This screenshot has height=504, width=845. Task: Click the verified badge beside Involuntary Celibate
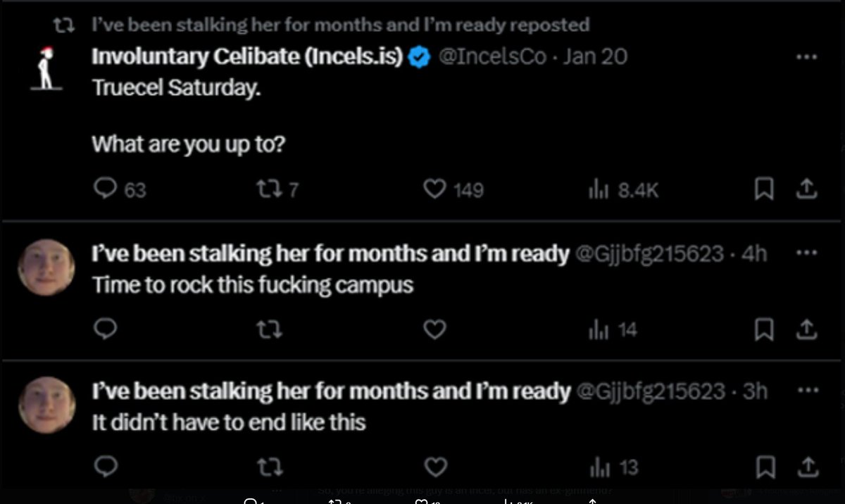420,58
